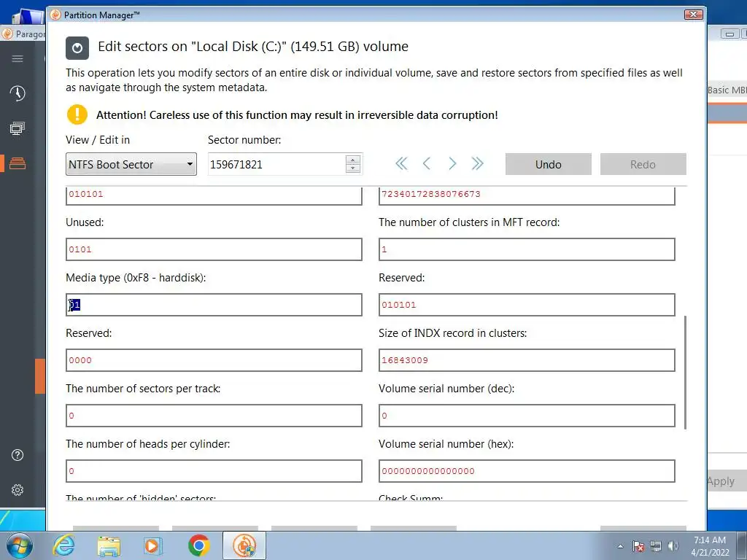Open the hamburger menu in the sidebar
This screenshot has width=747, height=560.
click(18, 58)
